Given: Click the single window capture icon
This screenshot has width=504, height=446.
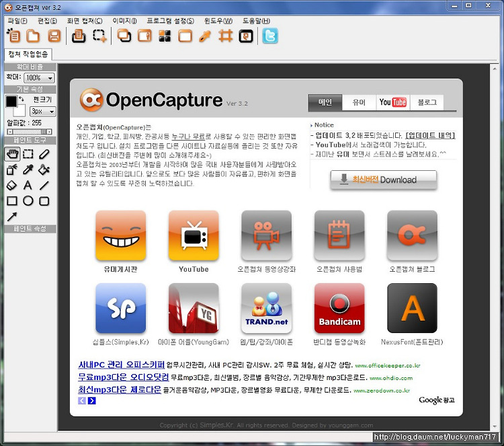Looking at the screenshot, I should point(144,36).
